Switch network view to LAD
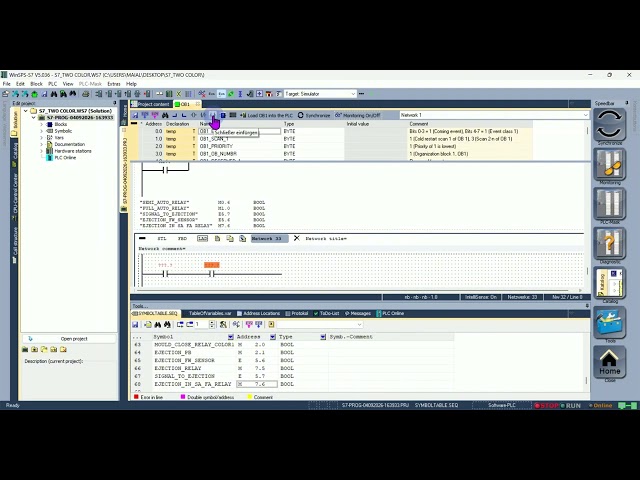The width and height of the screenshot is (640, 480). [202, 239]
